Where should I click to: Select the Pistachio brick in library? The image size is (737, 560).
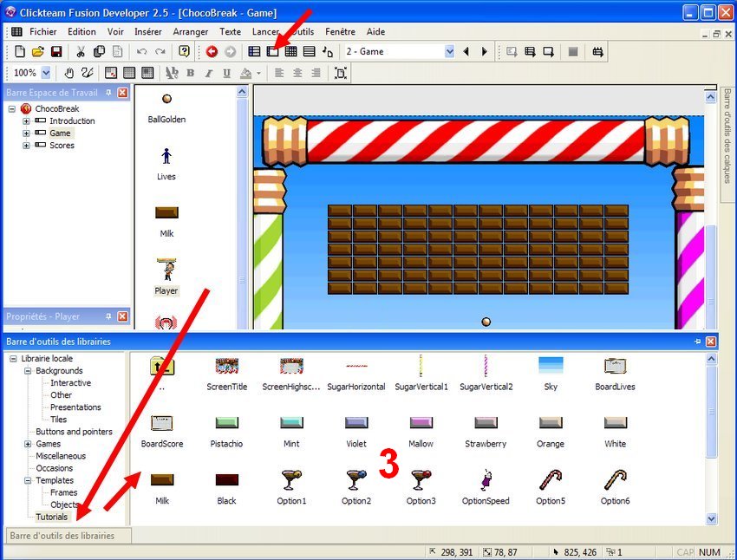(x=226, y=431)
